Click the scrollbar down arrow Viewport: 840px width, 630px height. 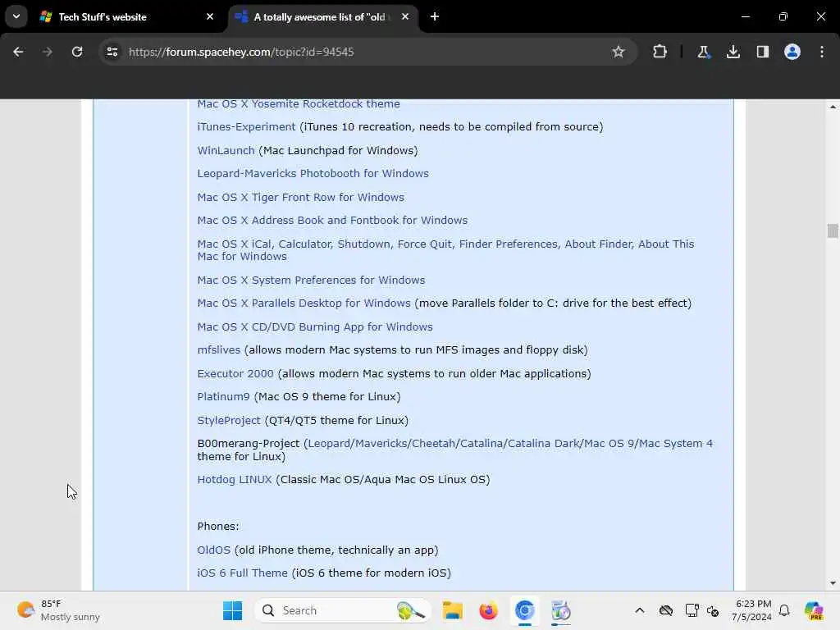pyautogui.click(x=833, y=583)
